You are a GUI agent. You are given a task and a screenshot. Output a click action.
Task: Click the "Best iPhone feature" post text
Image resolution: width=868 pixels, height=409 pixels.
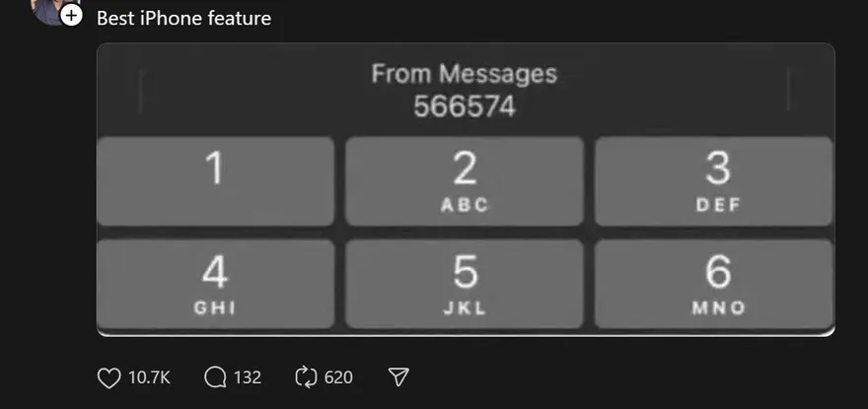tap(183, 18)
